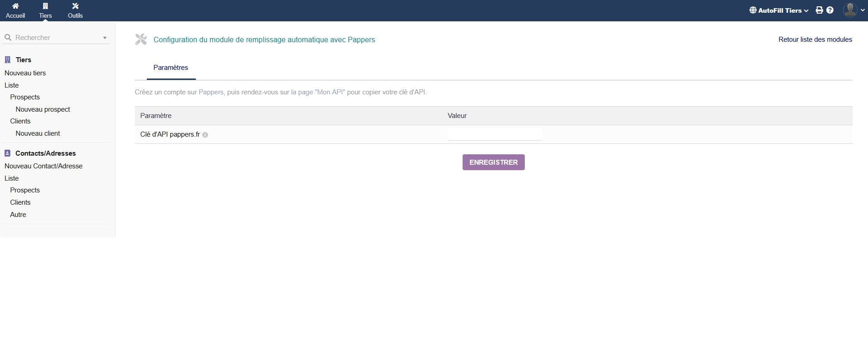Open the Tiers building icon menu
This screenshot has height=344, width=868.
pyautogui.click(x=45, y=6)
